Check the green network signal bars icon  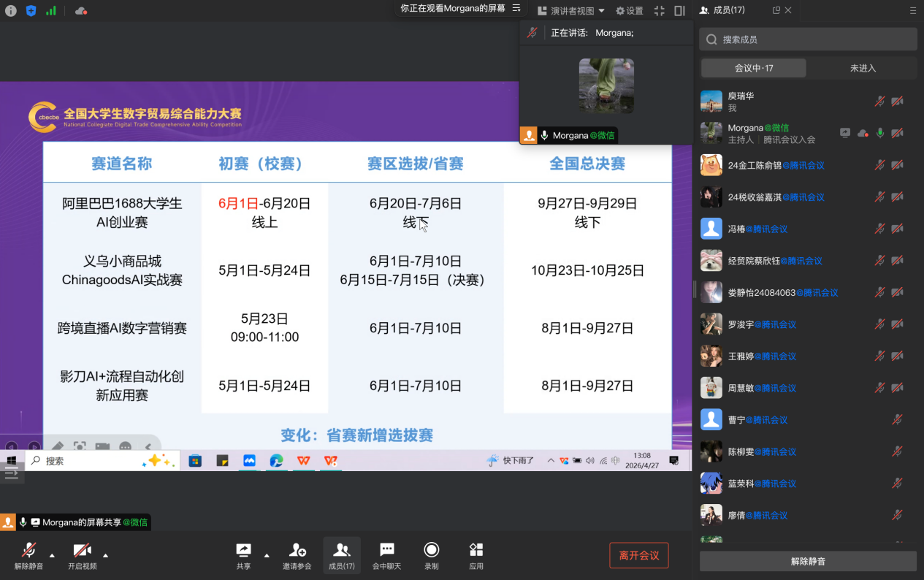point(51,10)
